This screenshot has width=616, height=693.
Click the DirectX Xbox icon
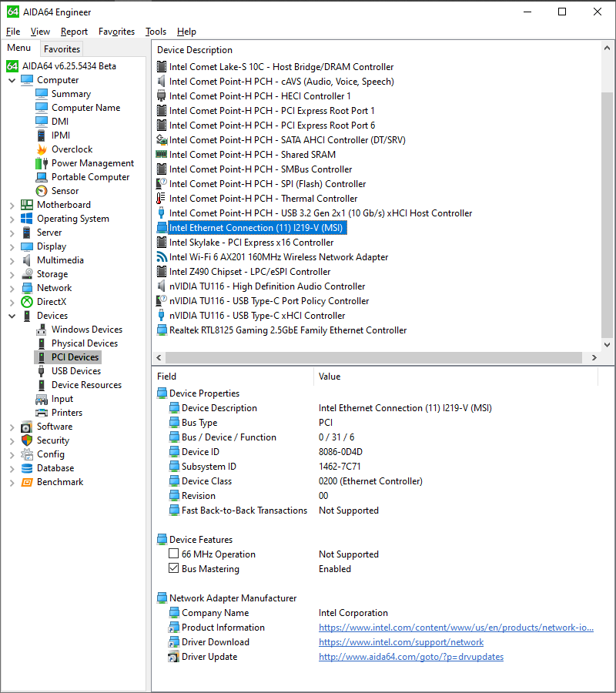(x=27, y=302)
